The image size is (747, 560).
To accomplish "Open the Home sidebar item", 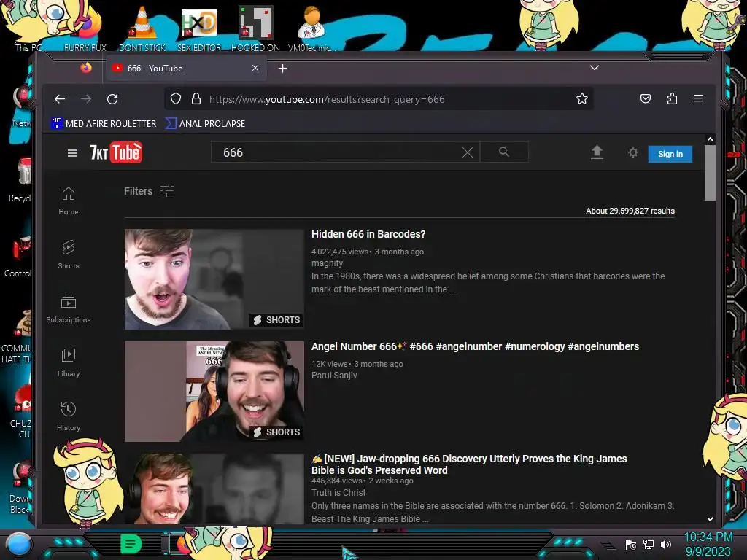I will [x=68, y=201].
